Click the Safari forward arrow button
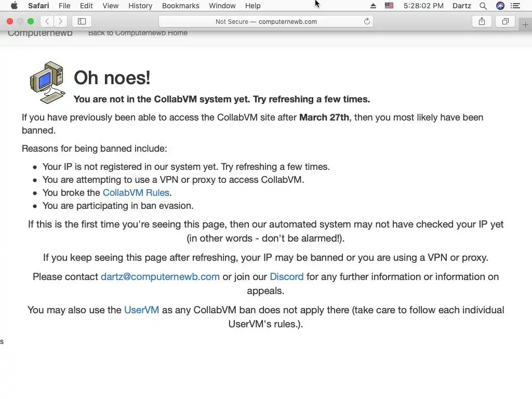Viewport: 532px width, 399px height. [x=60, y=21]
